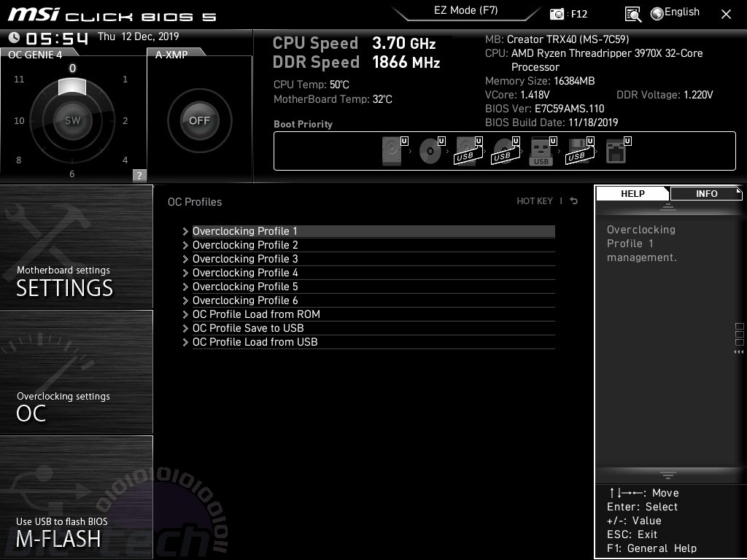The width and height of the screenshot is (747, 560).
Task: Select the Overclocking Profile 6 entry
Action: pos(373,300)
